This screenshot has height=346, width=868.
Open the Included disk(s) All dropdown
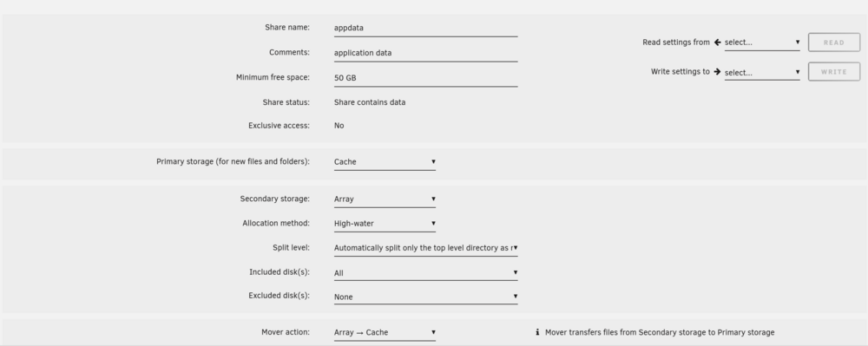tap(425, 272)
